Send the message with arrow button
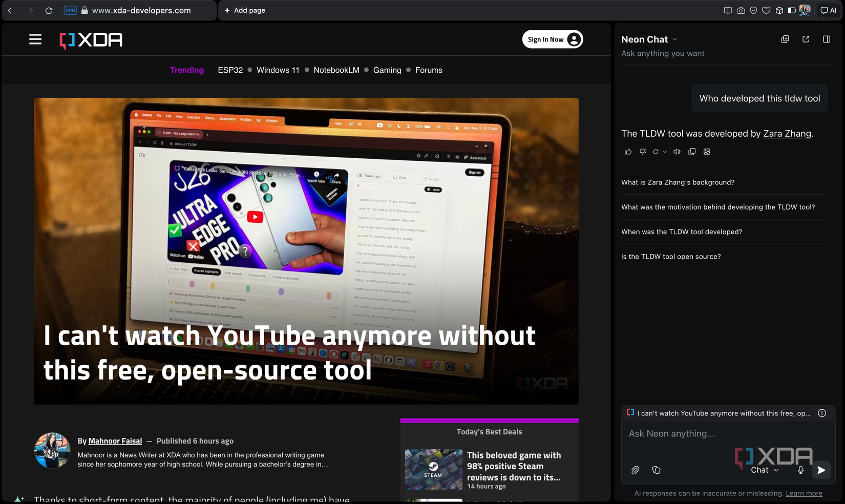 821,470
